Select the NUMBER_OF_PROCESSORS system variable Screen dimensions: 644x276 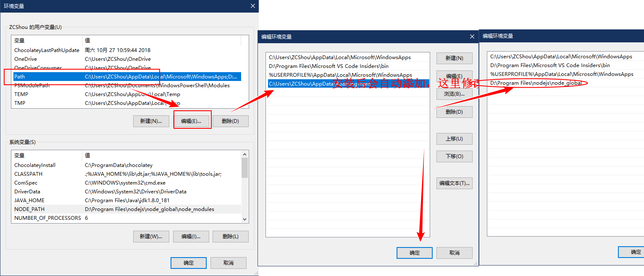click(126, 218)
